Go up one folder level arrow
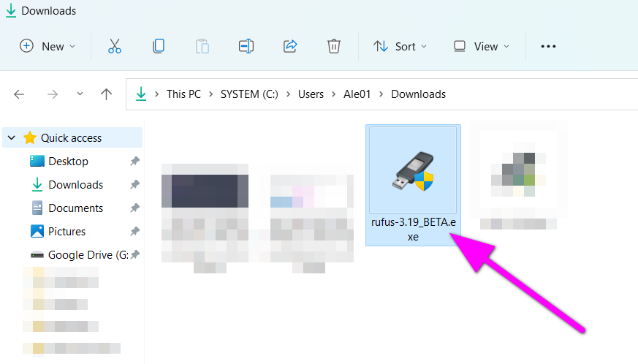Image resolution: width=638 pixels, height=364 pixels. (x=106, y=94)
